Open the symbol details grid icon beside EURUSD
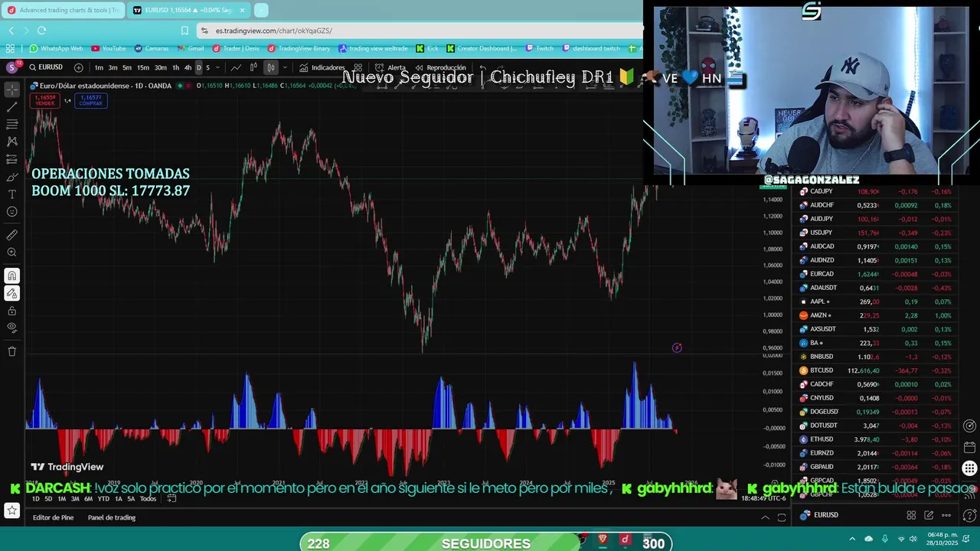 [x=911, y=515]
